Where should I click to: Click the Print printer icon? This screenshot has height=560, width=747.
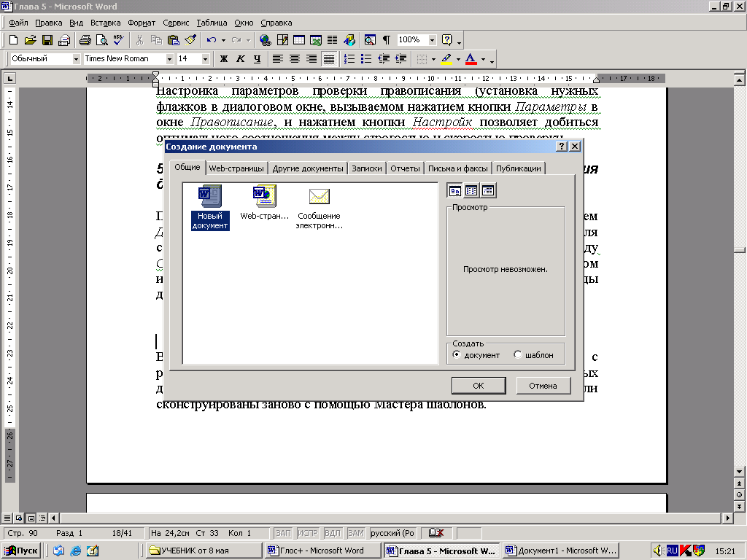(x=85, y=40)
